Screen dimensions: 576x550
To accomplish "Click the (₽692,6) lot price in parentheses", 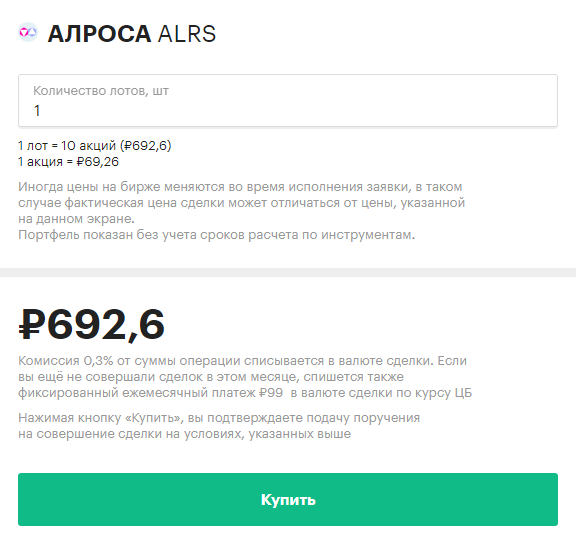I will click(x=146, y=146).
